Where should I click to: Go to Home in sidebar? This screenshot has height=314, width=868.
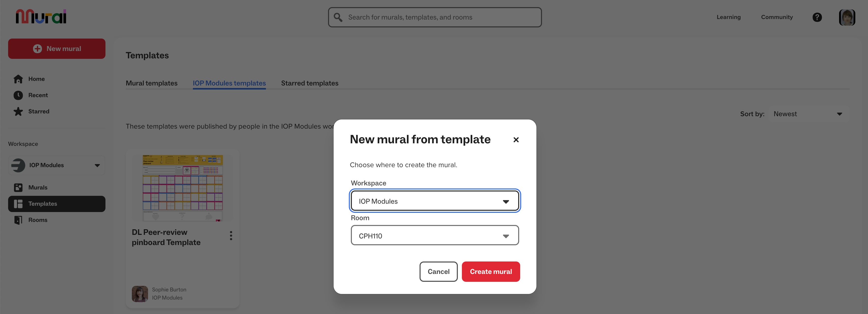tap(37, 79)
